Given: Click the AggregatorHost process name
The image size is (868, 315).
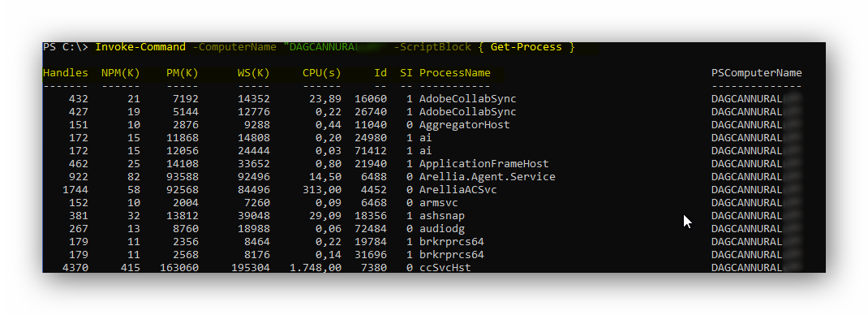Looking at the screenshot, I should click(465, 125).
